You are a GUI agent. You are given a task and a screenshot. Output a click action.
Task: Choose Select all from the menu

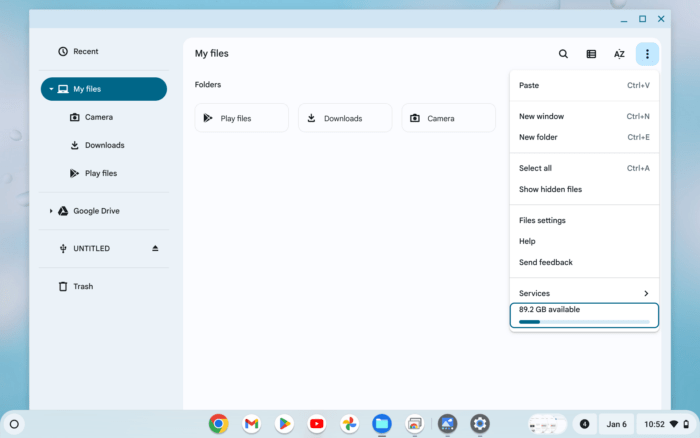coord(535,168)
